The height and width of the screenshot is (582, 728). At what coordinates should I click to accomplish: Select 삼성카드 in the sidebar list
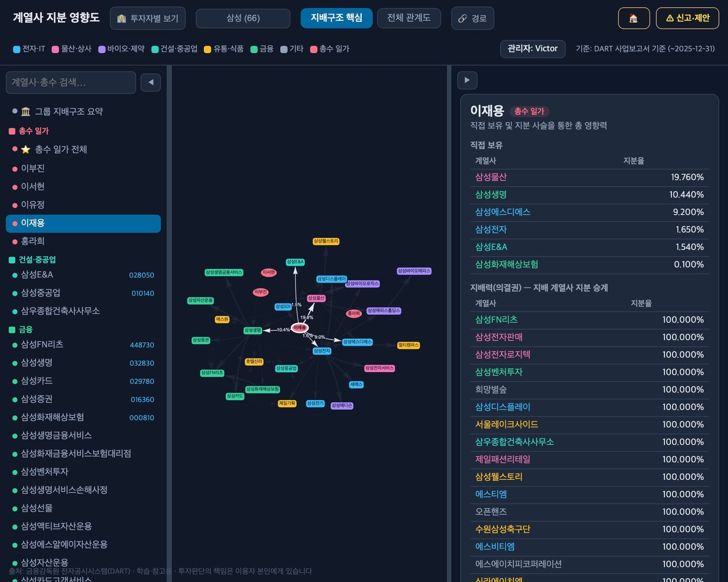pyautogui.click(x=83, y=381)
